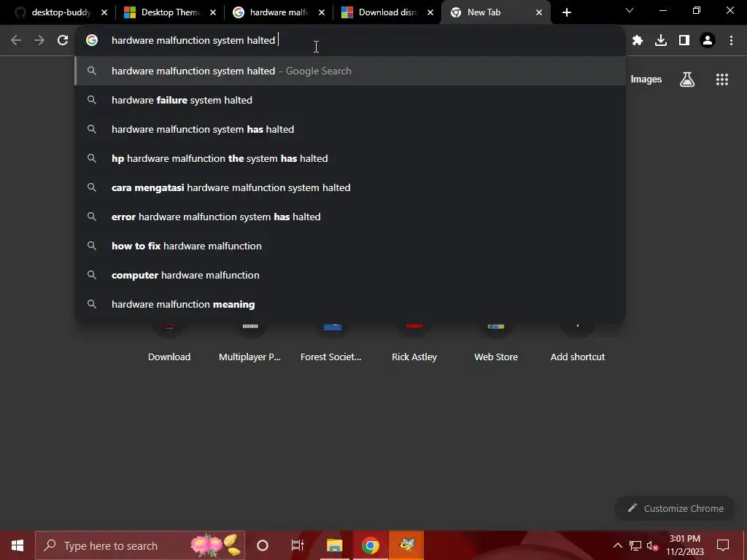Close the hardware malfunction tab

[322, 12]
